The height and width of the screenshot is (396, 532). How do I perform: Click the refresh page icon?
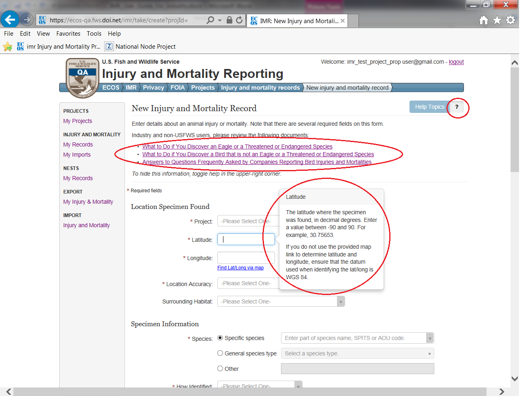tap(239, 20)
